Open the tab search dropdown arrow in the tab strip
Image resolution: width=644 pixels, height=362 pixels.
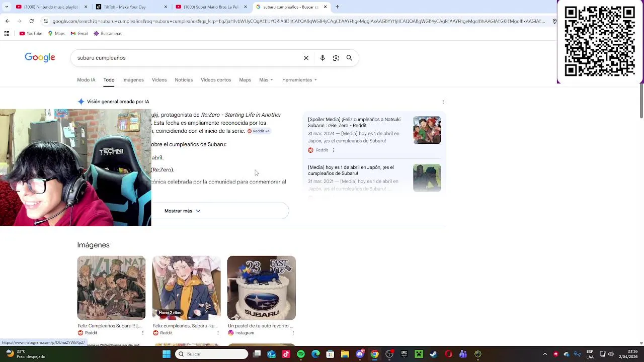click(x=7, y=7)
